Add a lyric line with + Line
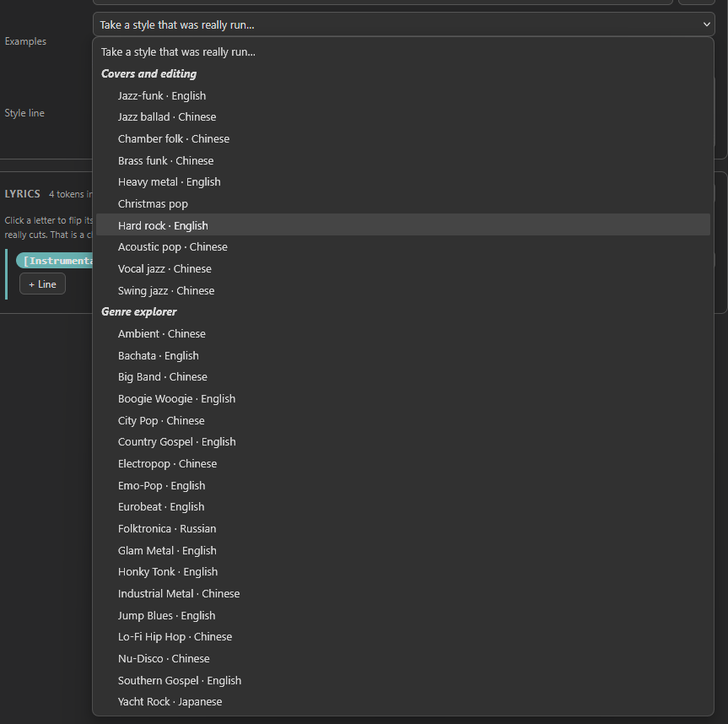Viewport: 728px width, 724px height. coord(42,284)
